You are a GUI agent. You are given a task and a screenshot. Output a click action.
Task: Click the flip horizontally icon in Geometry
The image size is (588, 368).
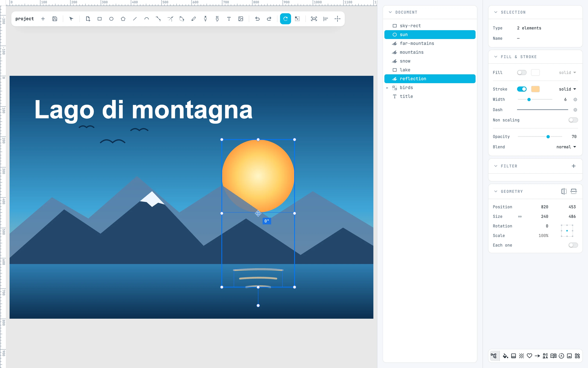click(564, 191)
